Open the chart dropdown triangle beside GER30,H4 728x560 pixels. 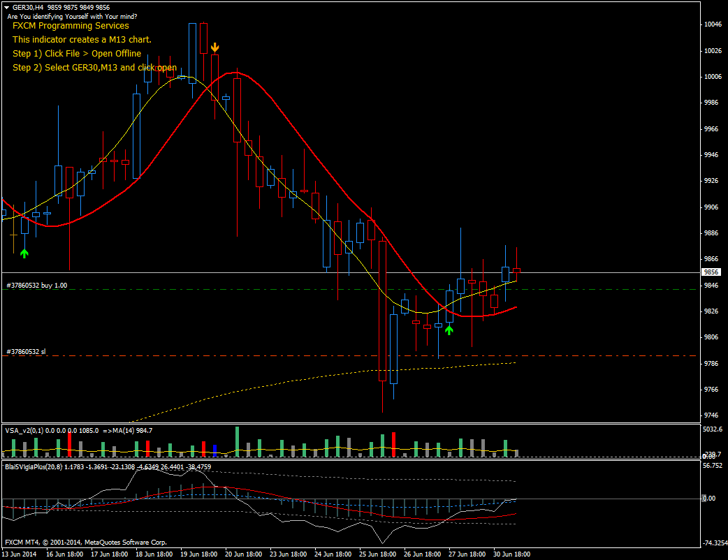[x=6, y=7]
